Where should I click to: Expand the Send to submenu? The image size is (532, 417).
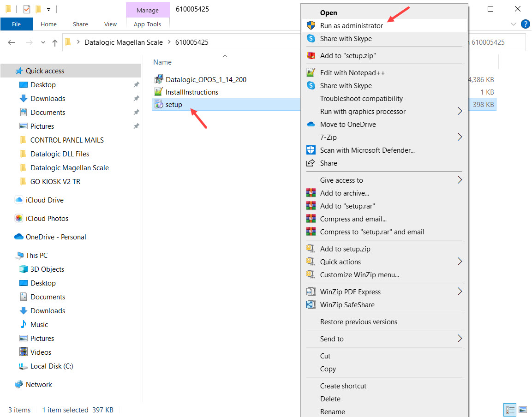(x=460, y=339)
